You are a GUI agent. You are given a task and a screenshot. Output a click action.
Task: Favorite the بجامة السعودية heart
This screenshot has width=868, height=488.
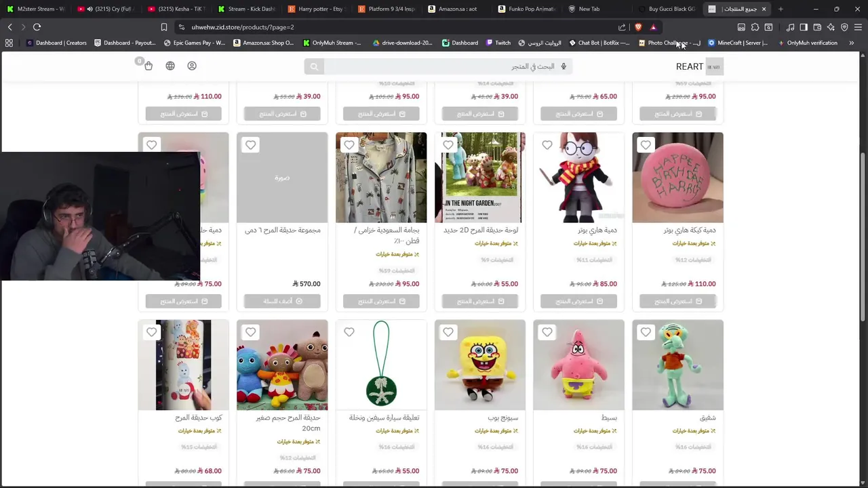click(349, 144)
